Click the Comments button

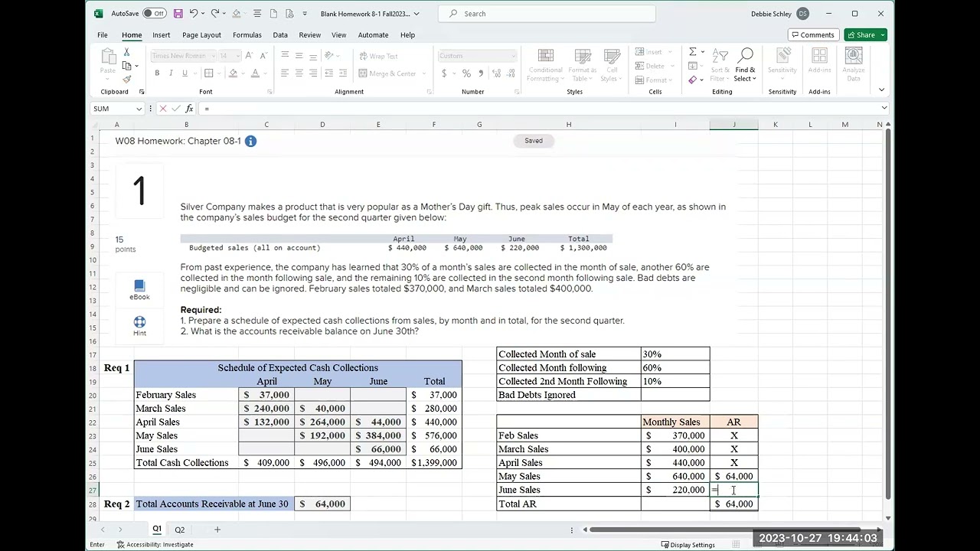tap(812, 35)
